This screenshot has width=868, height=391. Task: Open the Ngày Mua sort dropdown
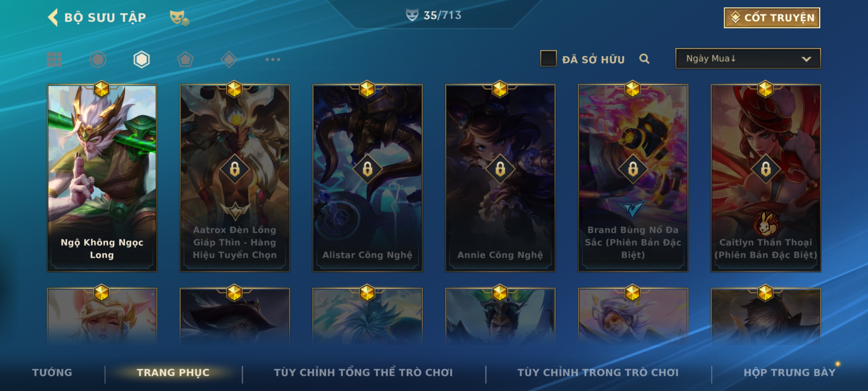[x=748, y=58]
